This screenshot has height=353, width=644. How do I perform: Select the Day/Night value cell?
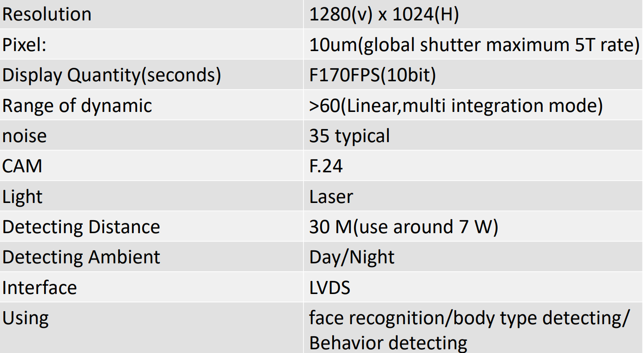tap(474, 256)
